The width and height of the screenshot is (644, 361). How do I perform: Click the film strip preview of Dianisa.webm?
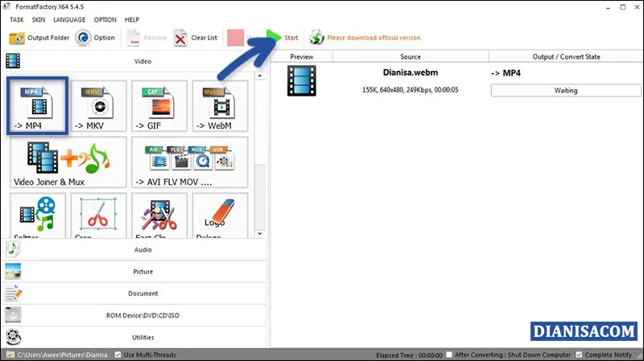(x=302, y=80)
